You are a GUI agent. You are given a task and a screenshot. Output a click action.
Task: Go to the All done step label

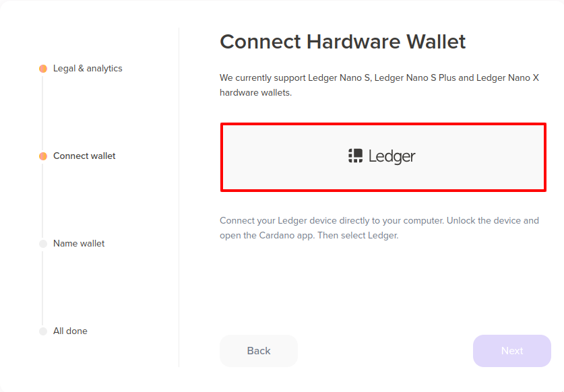click(70, 331)
